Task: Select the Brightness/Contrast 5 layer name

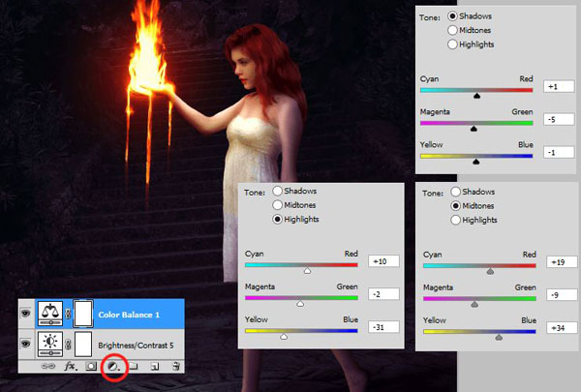Action: 136,346
